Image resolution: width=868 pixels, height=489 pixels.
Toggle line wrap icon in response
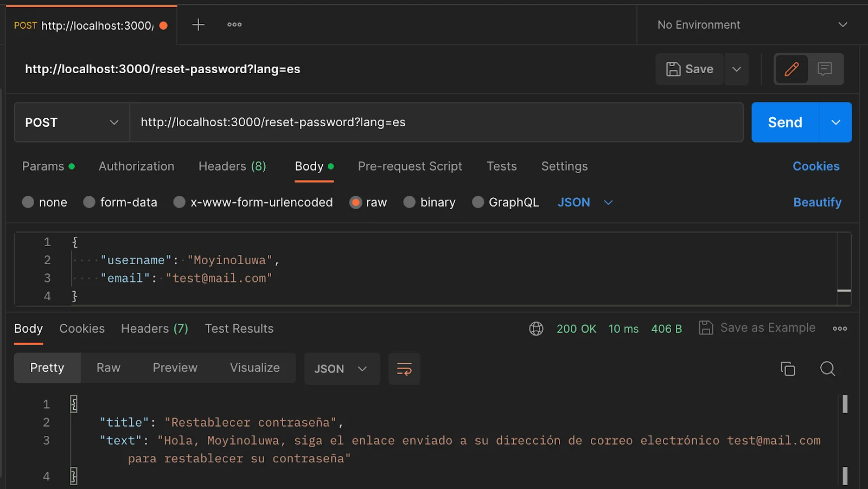(404, 369)
